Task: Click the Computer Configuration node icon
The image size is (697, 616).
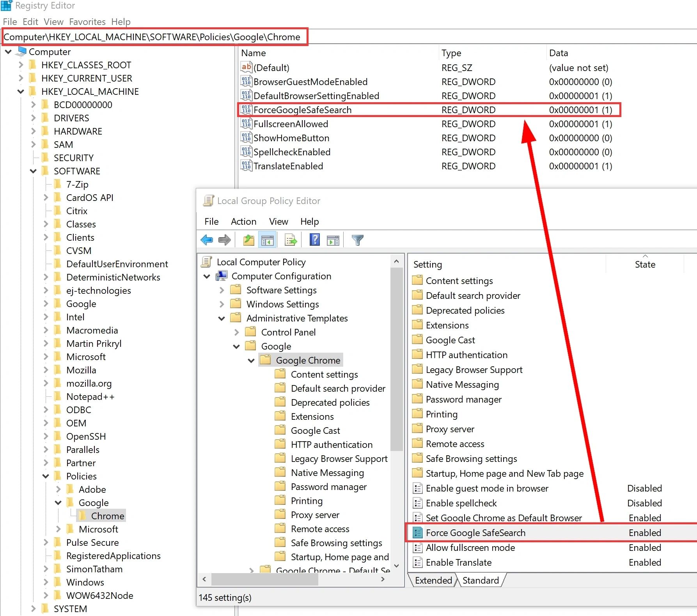Action: (222, 276)
